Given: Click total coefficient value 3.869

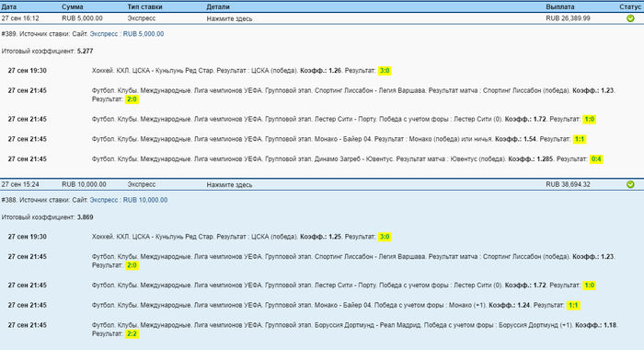Looking at the screenshot, I should point(85,217).
